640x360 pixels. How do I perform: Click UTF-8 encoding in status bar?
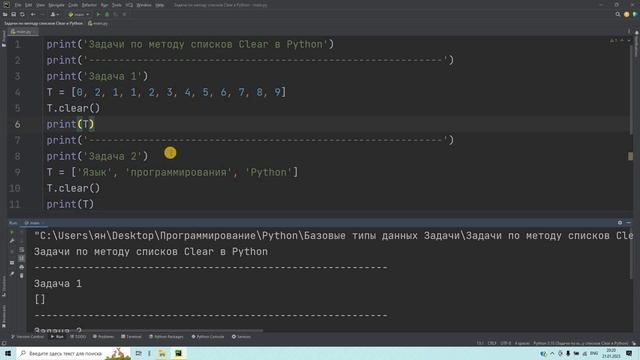(505, 343)
